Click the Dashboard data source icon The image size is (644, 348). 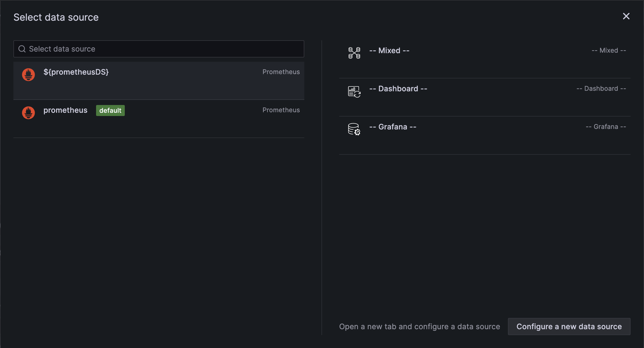click(x=354, y=90)
